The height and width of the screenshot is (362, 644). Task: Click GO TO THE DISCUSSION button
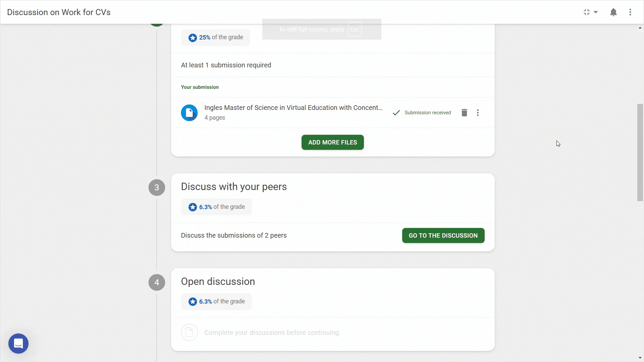pos(443,236)
